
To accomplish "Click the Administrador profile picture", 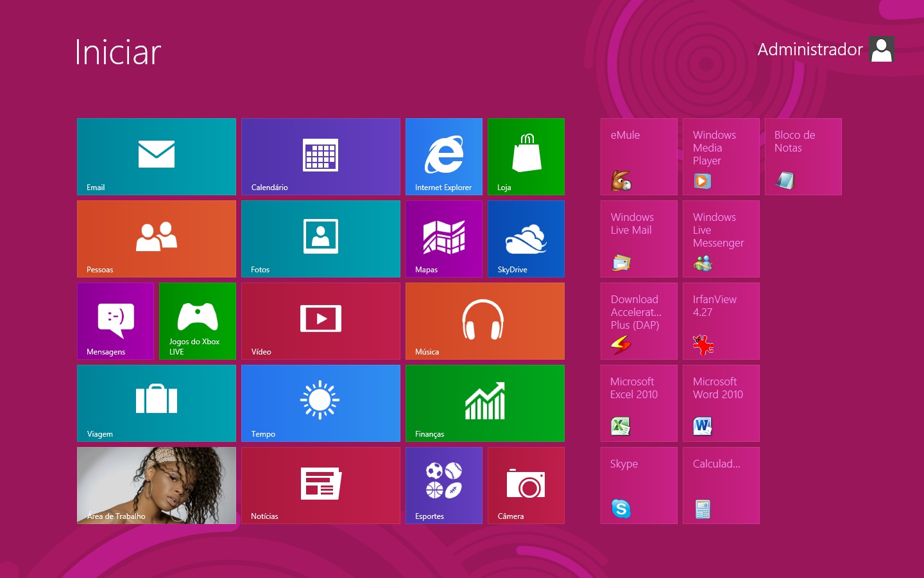I will (882, 49).
